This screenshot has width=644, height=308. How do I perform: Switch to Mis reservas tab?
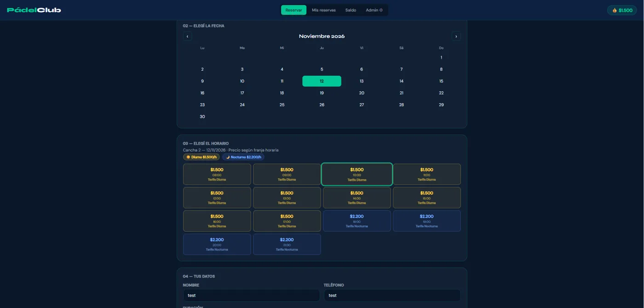(x=324, y=10)
